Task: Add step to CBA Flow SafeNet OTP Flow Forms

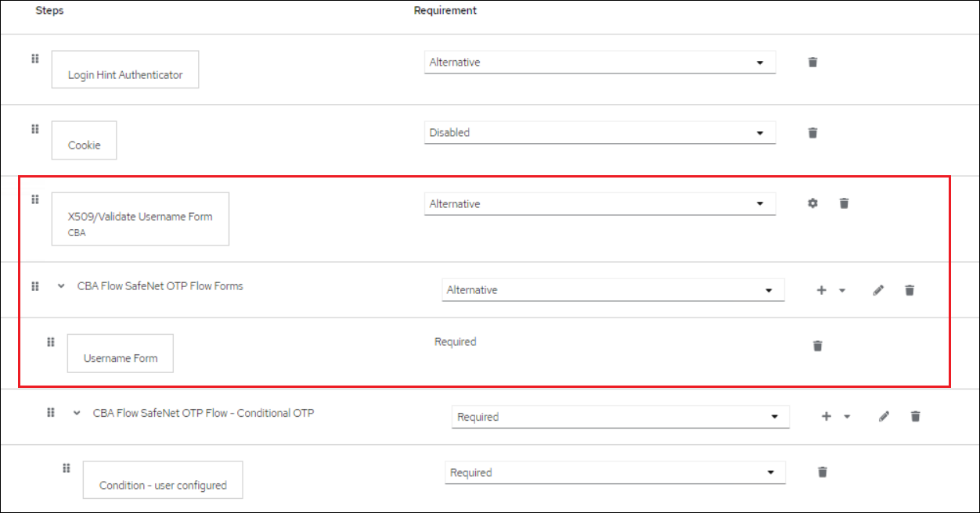Action: pyautogui.click(x=822, y=290)
